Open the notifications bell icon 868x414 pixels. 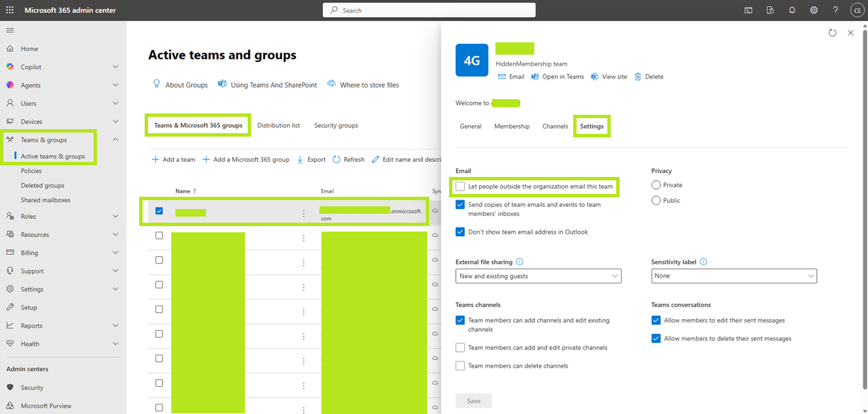point(792,10)
